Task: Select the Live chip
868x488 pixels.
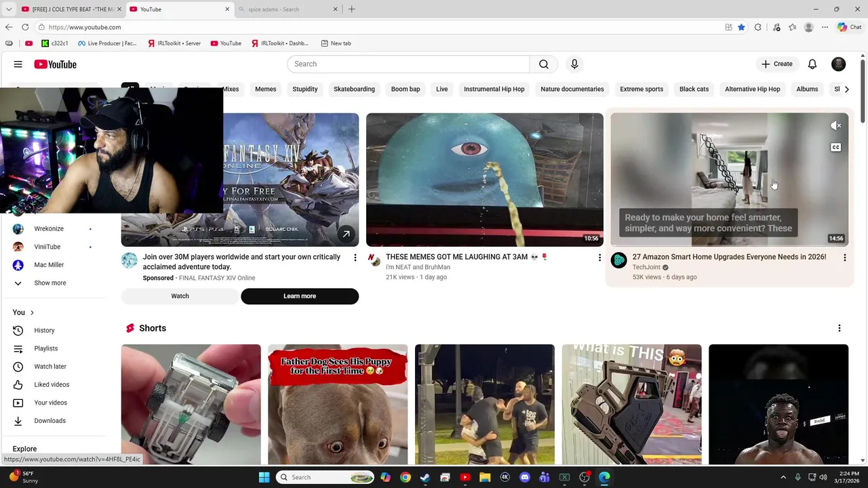Action: [442, 89]
